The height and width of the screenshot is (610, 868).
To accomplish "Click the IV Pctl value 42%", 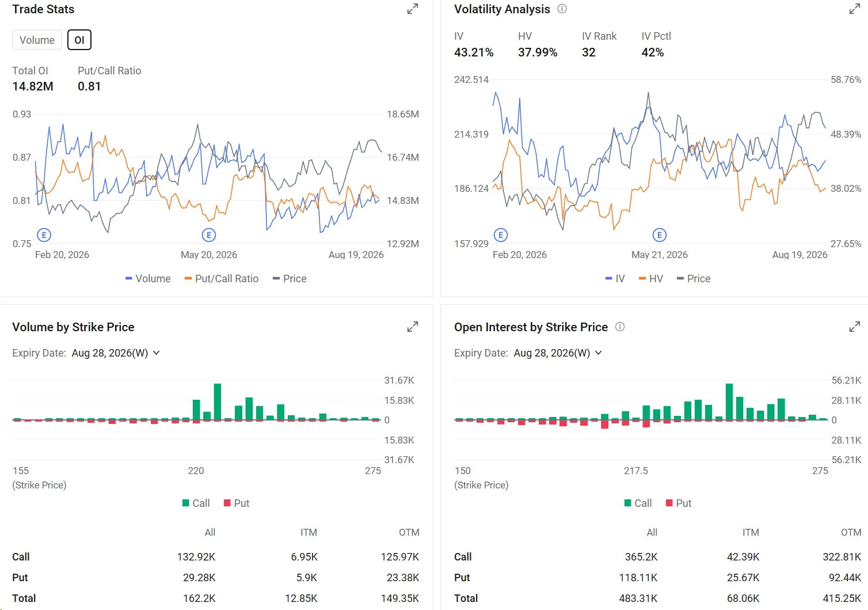I will pos(653,52).
